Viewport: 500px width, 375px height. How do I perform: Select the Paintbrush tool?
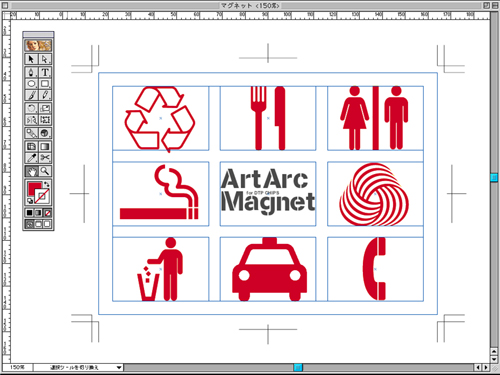coord(31,95)
